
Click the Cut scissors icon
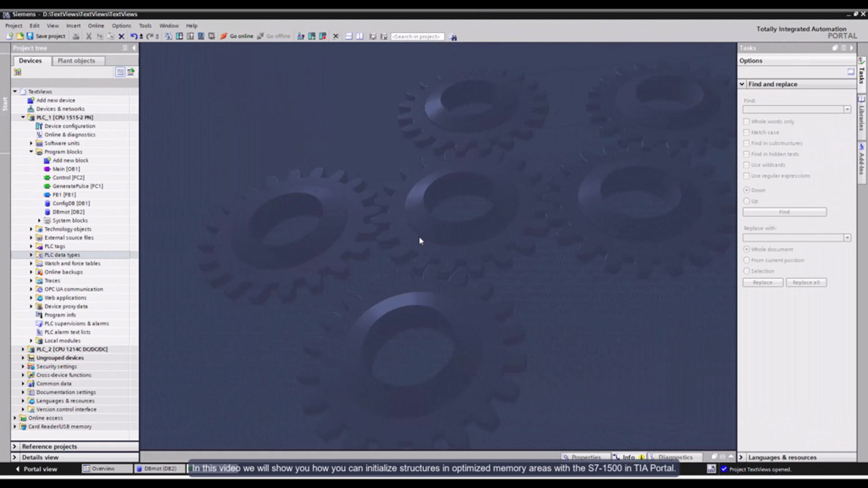[x=88, y=37]
